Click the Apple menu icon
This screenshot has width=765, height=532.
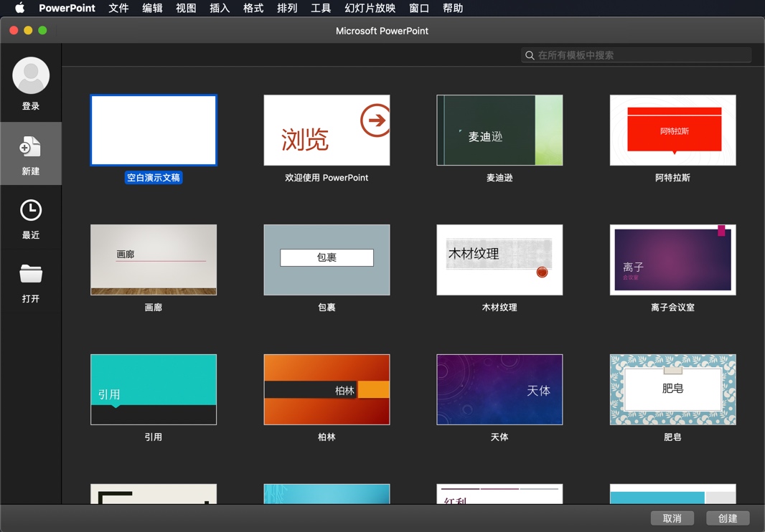(x=19, y=8)
